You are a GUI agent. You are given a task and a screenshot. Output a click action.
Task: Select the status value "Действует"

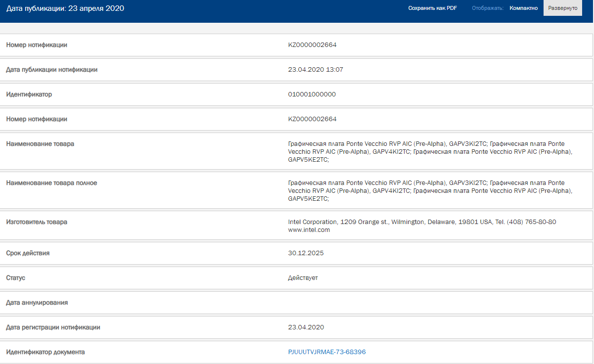[303, 278]
